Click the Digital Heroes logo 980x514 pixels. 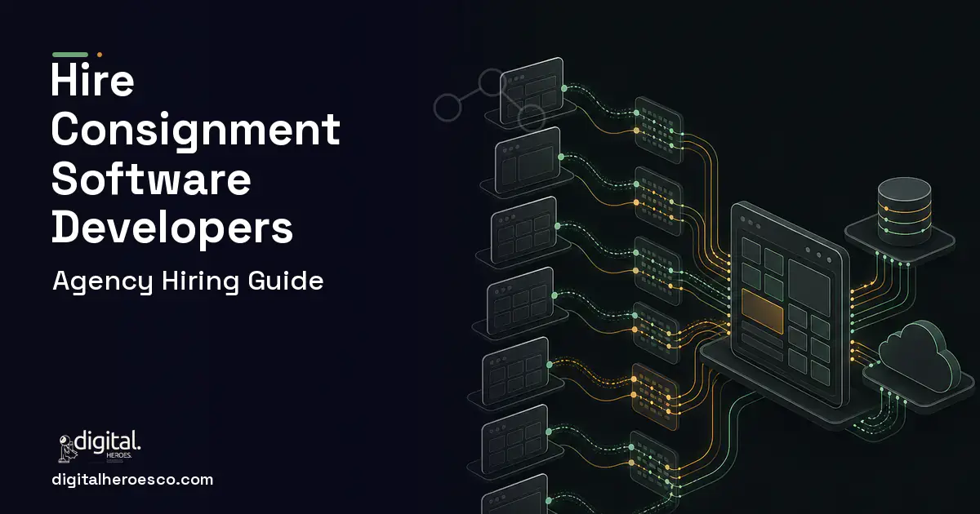(100, 447)
